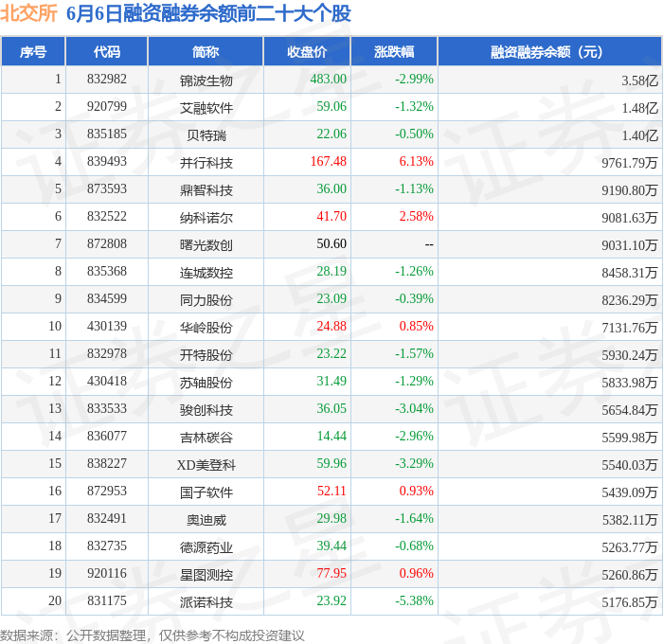The width and height of the screenshot is (663, 644).
Task: Select stock code 838227
Action: pos(106,464)
